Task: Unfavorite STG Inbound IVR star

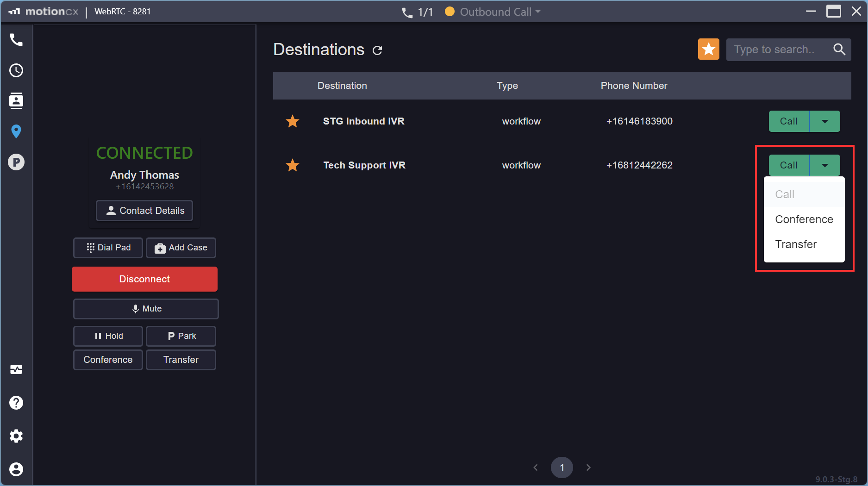Action: 293,121
